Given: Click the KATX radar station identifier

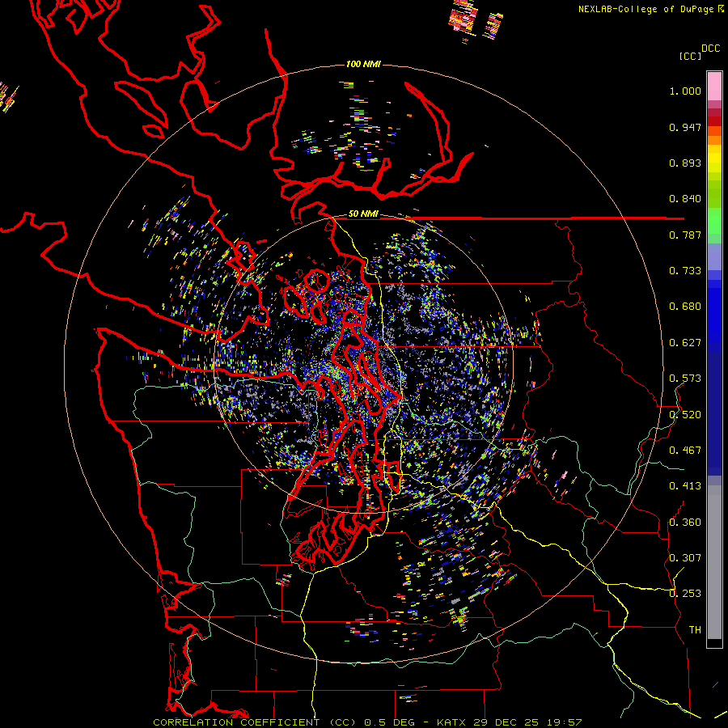Looking at the screenshot, I should pos(452,722).
